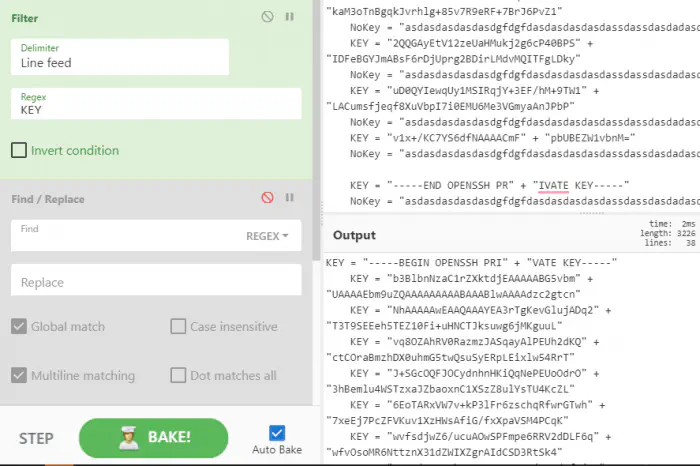Click into the Replace text field
This screenshot has height=466, width=700.
point(156,282)
